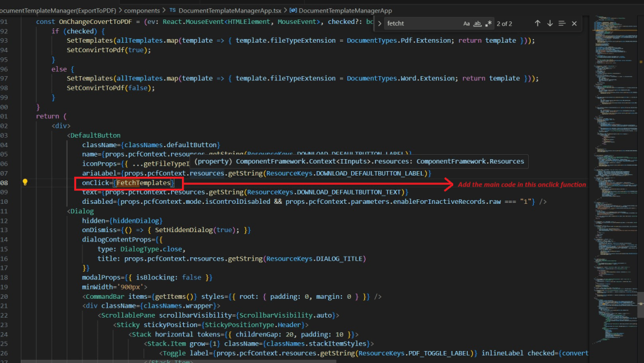Screen dimensions: 644x363
Task: Go to previous match in find widget
Action: click(x=537, y=23)
